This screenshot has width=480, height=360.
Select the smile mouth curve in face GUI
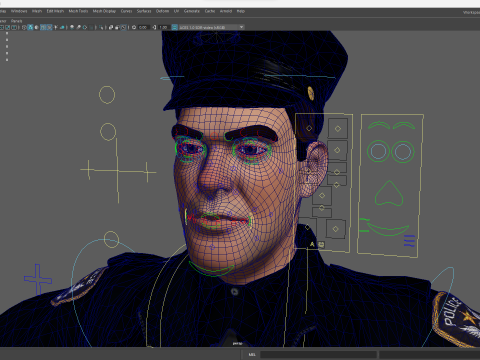click(388, 230)
